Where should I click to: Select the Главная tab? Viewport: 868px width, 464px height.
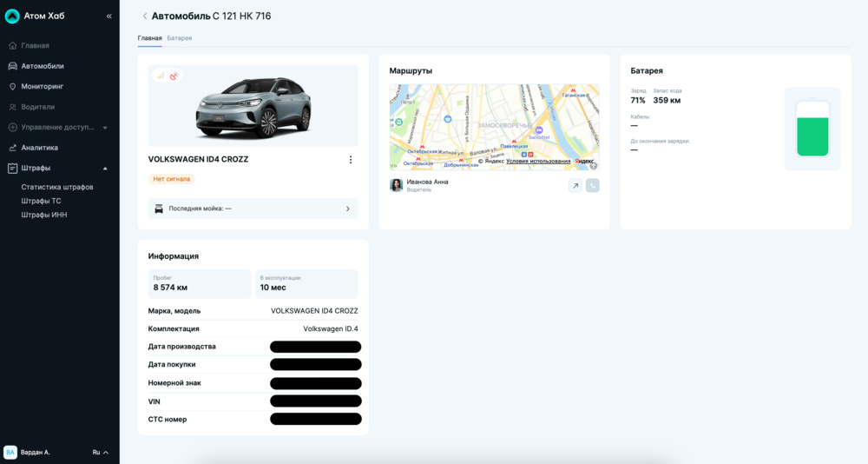(149, 38)
